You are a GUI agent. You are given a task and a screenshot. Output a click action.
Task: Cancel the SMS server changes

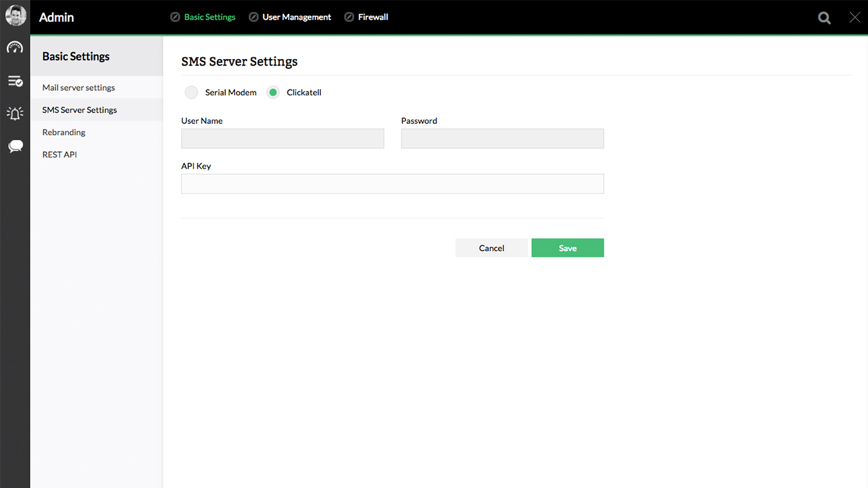tap(491, 248)
